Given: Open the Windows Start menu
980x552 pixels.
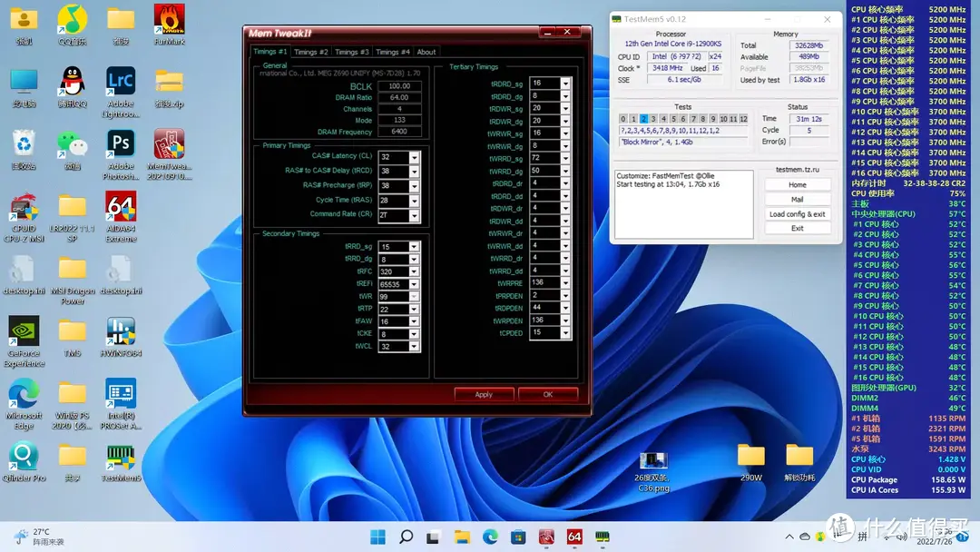Looking at the screenshot, I should tap(377, 537).
